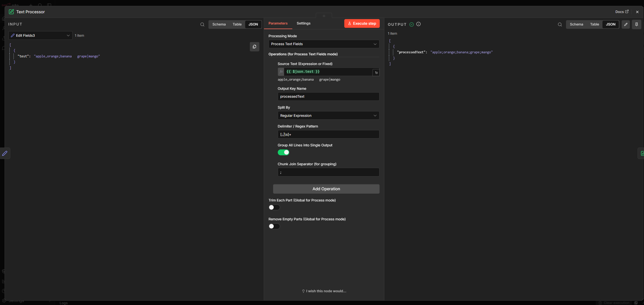The image size is (644, 305).
Task: Click the left edge pencil node icon
Action: (5, 153)
